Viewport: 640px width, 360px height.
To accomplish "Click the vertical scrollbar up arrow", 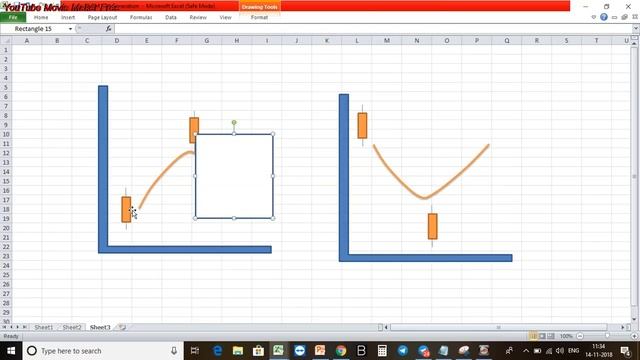I will [635, 43].
